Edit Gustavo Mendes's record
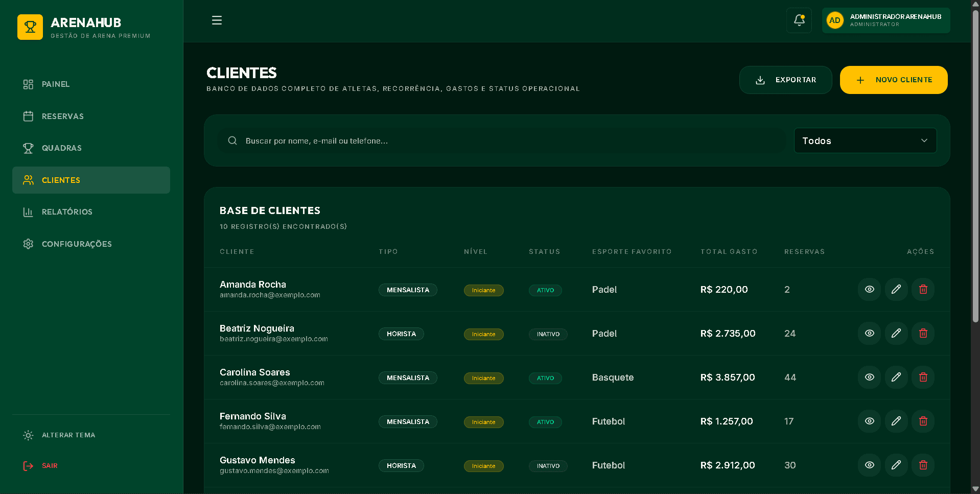The width and height of the screenshot is (980, 494). [896, 465]
